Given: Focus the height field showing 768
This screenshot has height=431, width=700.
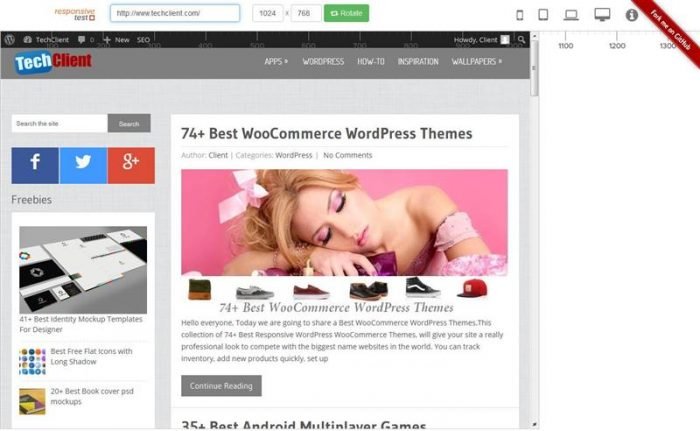Looking at the screenshot, I should tap(306, 13).
